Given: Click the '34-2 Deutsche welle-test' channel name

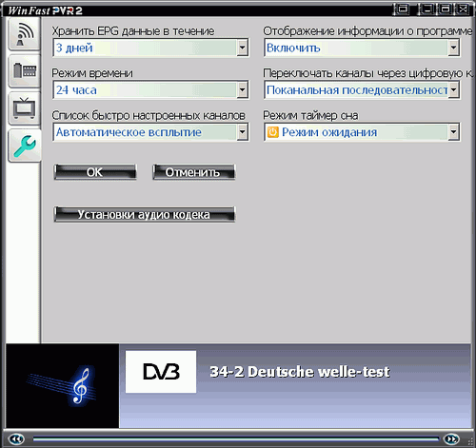Looking at the screenshot, I should [x=300, y=372].
